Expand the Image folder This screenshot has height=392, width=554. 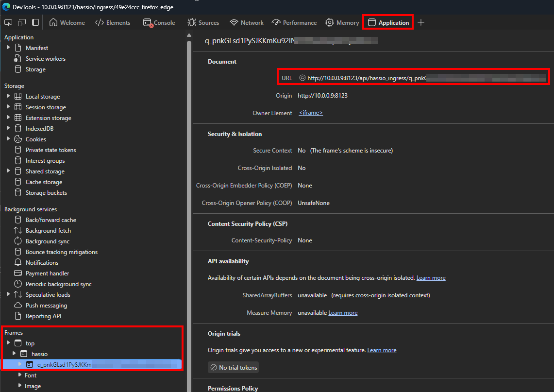(20, 386)
